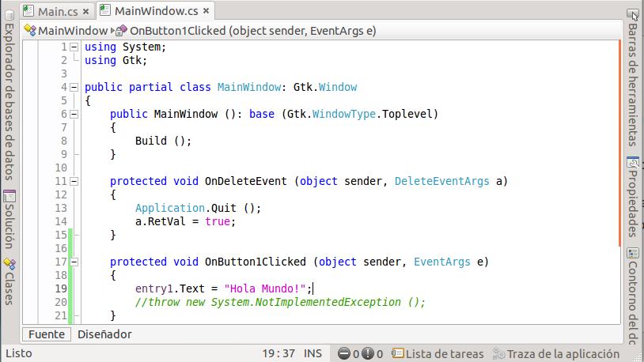Collapse the OnButton1Clicked fold at line 17

click(x=74, y=262)
